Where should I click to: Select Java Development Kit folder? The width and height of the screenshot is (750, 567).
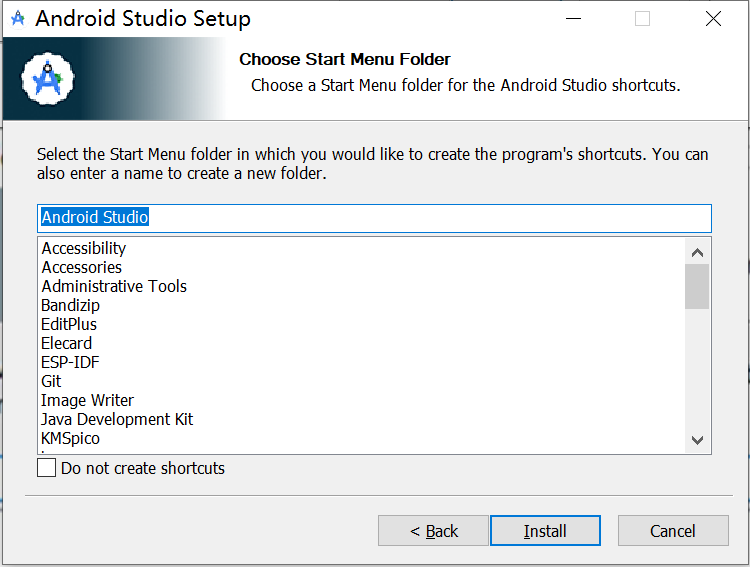117,419
